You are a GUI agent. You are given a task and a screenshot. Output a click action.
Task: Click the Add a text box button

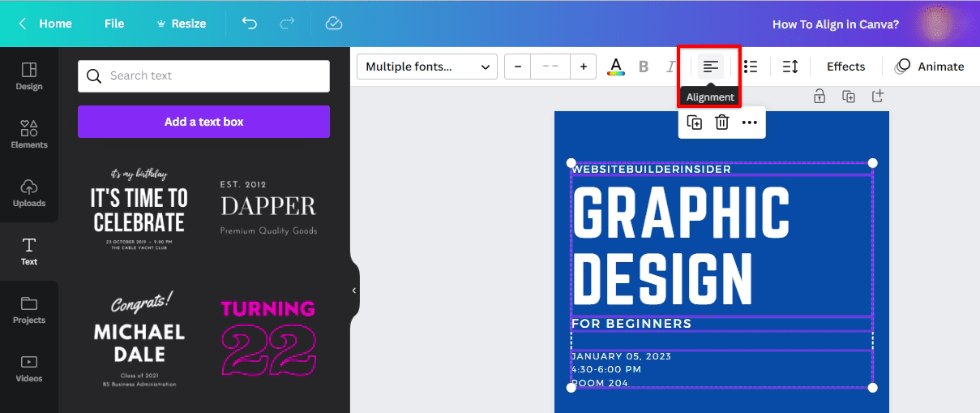(203, 122)
